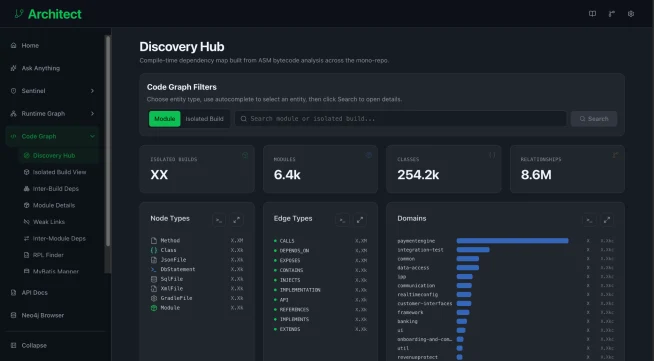Click the Classes 254.2k stat card

(444, 169)
